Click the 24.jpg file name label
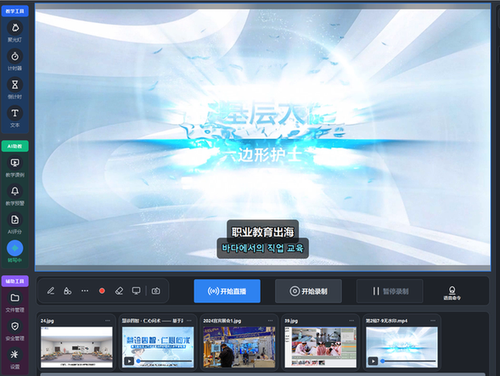Viewport: 500px width, 376px height. pos(47,321)
